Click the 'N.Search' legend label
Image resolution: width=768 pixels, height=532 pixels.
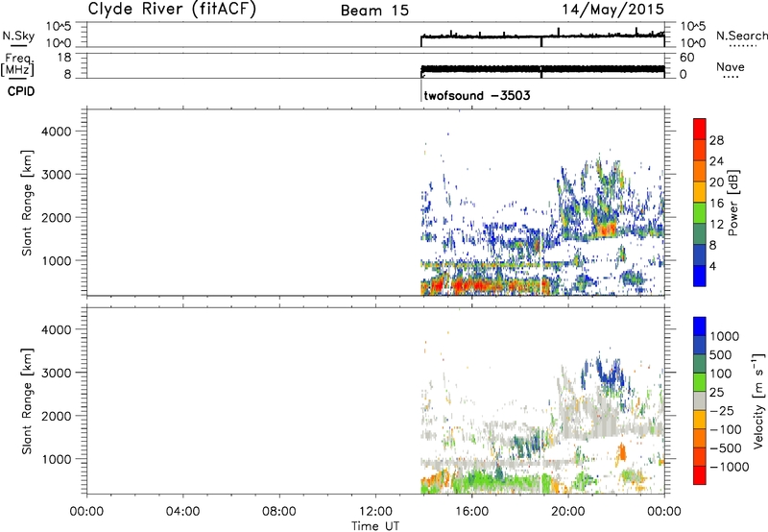tap(741, 36)
